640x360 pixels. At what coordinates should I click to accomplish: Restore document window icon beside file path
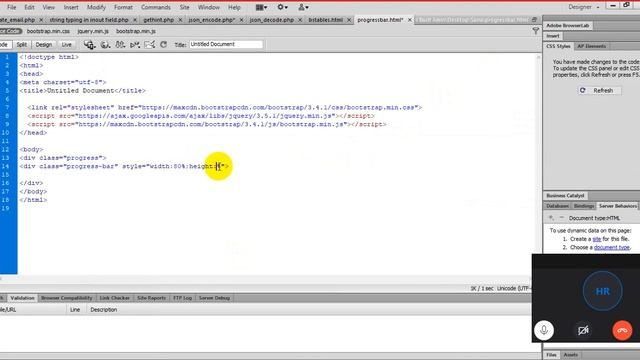pos(534,20)
